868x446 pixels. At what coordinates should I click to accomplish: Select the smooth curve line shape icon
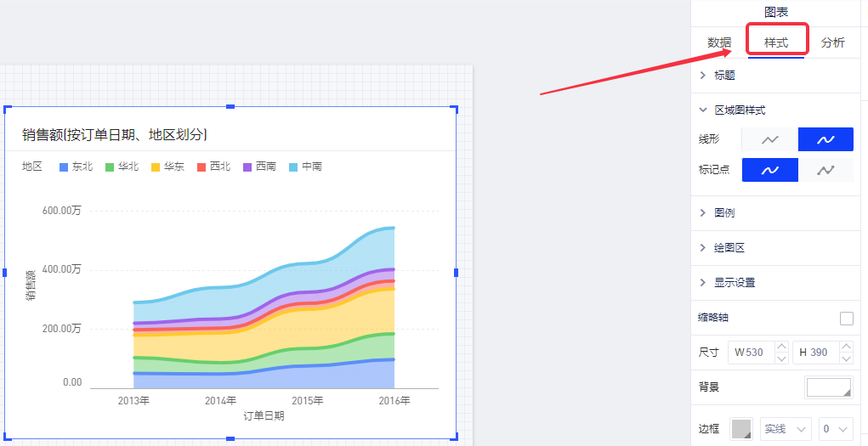click(x=825, y=139)
